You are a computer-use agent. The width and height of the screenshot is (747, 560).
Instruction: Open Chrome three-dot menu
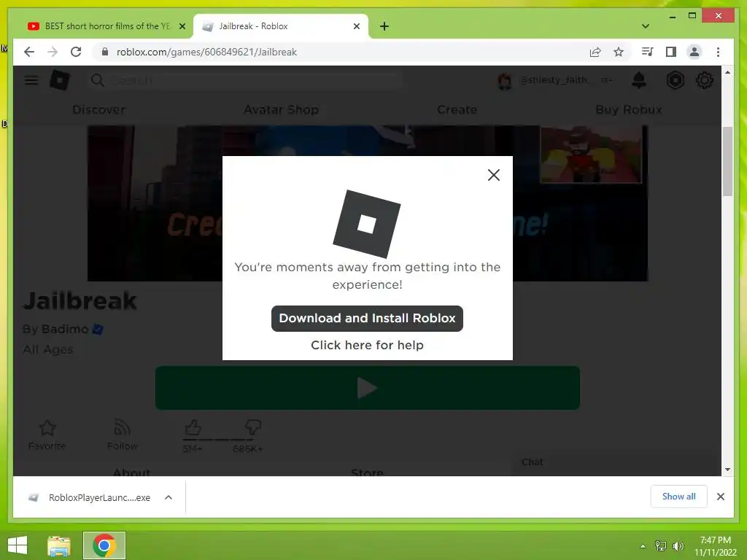pyautogui.click(x=718, y=52)
